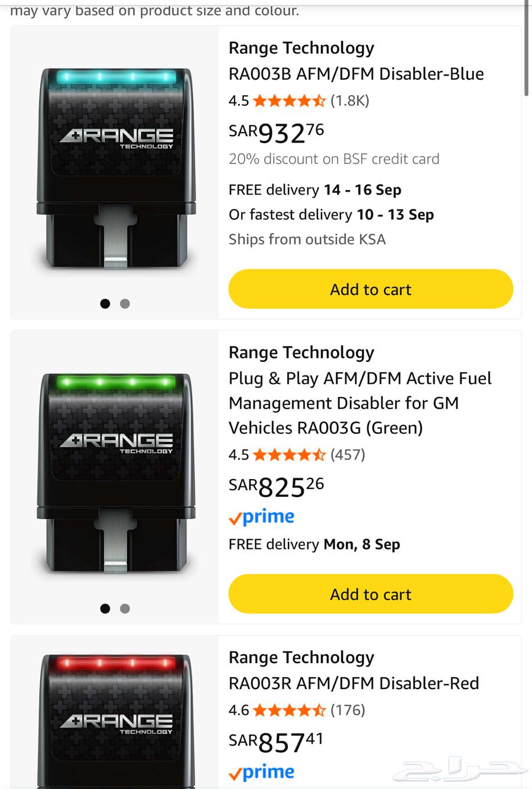Add RA003G Green disabler to cart
Image resolution: width=532 pixels, height=789 pixels.
coord(371,594)
